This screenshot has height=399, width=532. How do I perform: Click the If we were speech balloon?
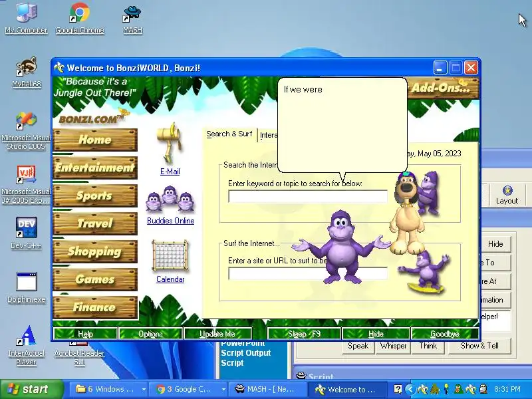[x=342, y=125]
